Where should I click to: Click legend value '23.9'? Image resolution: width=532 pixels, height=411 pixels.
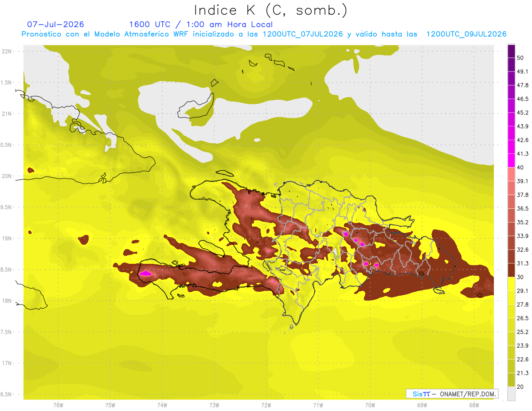click(523, 345)
